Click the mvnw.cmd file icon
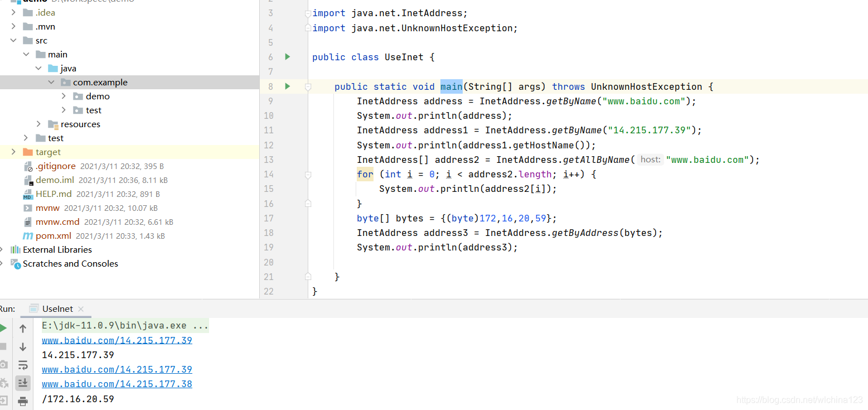This screenshot has width=868, height=410. [x=28, y=222]
